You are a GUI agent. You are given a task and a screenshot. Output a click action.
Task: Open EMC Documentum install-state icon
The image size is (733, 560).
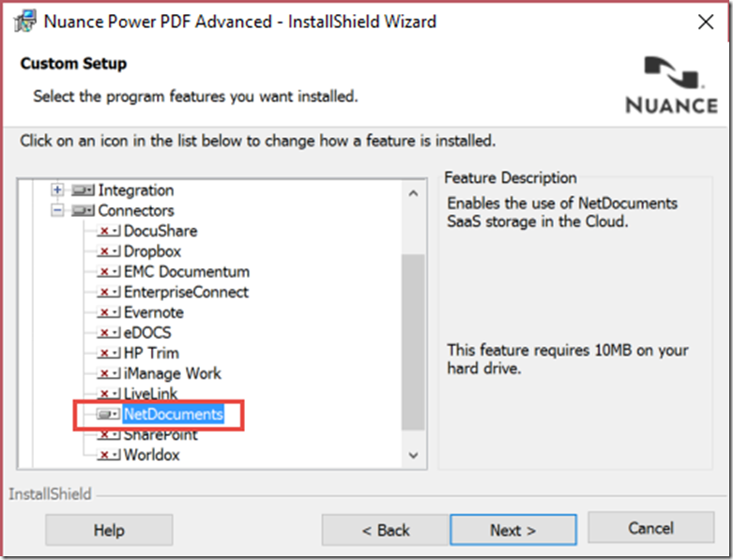coord(109,271)
